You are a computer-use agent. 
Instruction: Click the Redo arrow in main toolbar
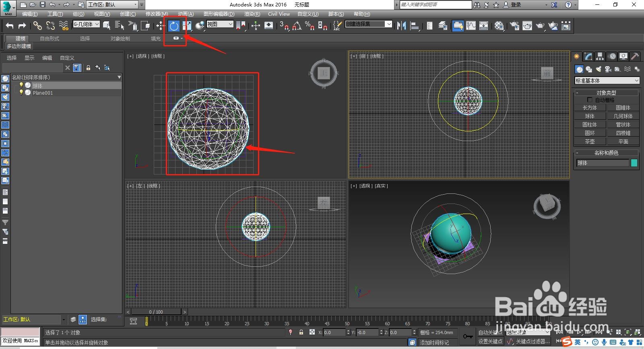tap(22, 26)
